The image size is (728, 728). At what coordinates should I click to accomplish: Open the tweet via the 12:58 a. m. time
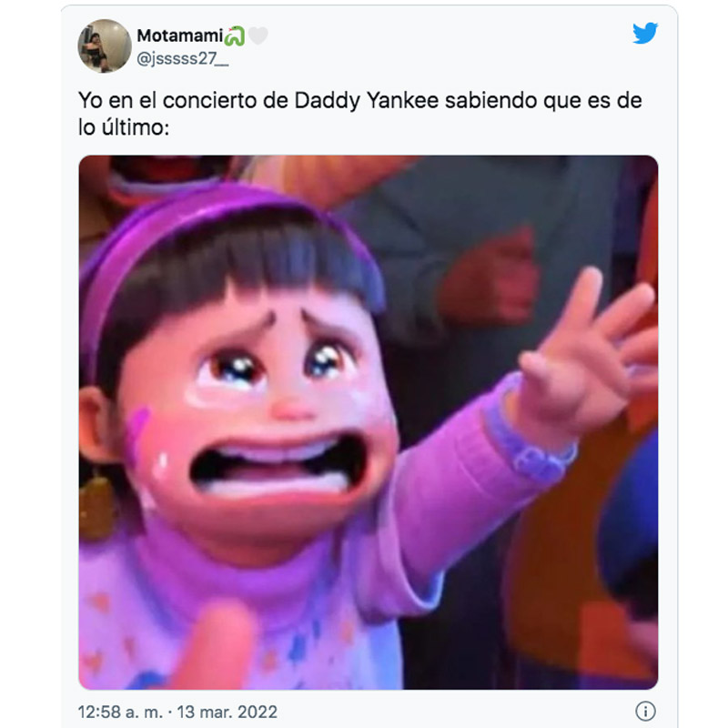120,712
